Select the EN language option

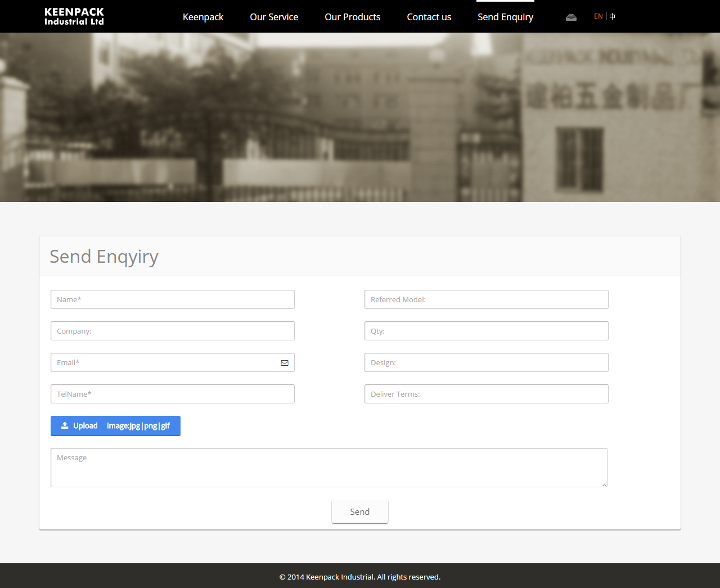pyautogui.click(x=598, y=16)
